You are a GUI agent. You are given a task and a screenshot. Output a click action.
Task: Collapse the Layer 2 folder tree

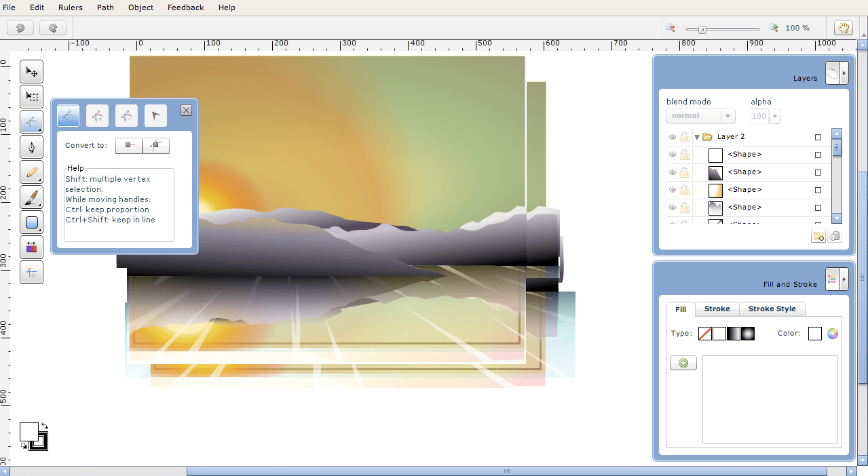tap(696, 136)
